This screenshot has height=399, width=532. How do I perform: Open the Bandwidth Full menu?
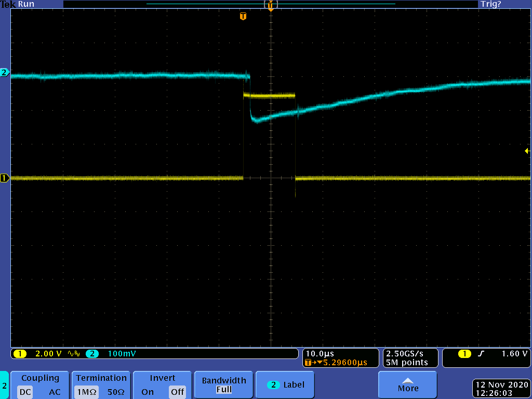pos(223,385)
